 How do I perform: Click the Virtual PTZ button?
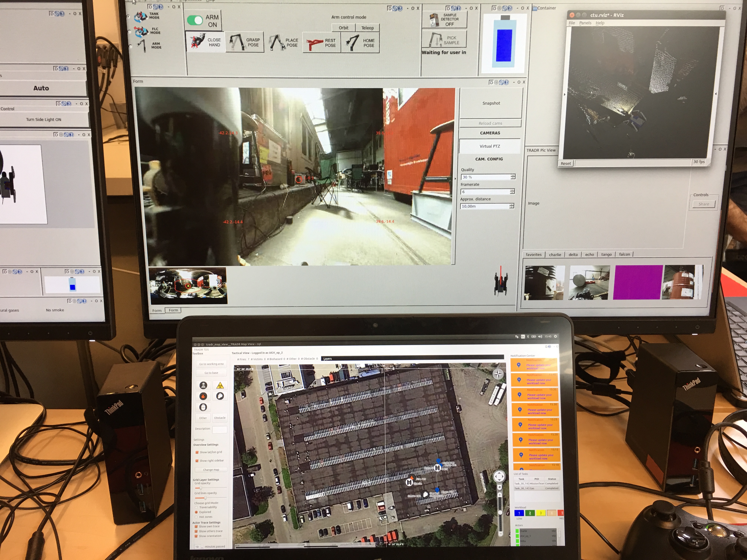[x=490, y=146]
